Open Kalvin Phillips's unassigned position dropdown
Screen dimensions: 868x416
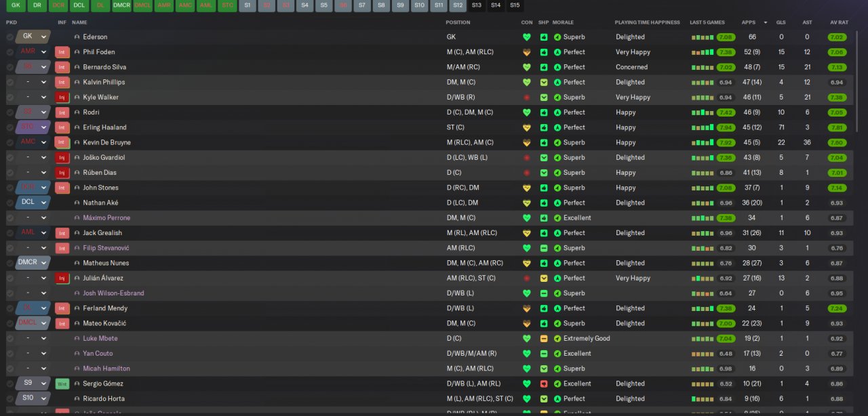point(33,82)
